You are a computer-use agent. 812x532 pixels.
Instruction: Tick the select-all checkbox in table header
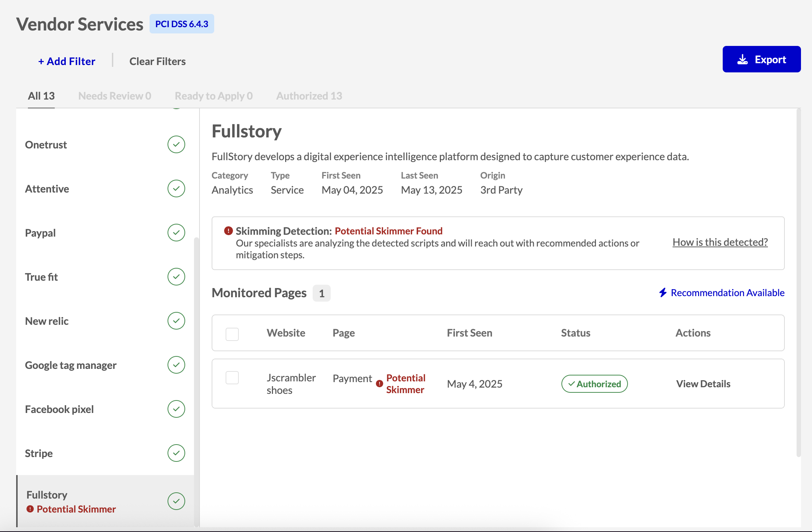coord(232,334)
